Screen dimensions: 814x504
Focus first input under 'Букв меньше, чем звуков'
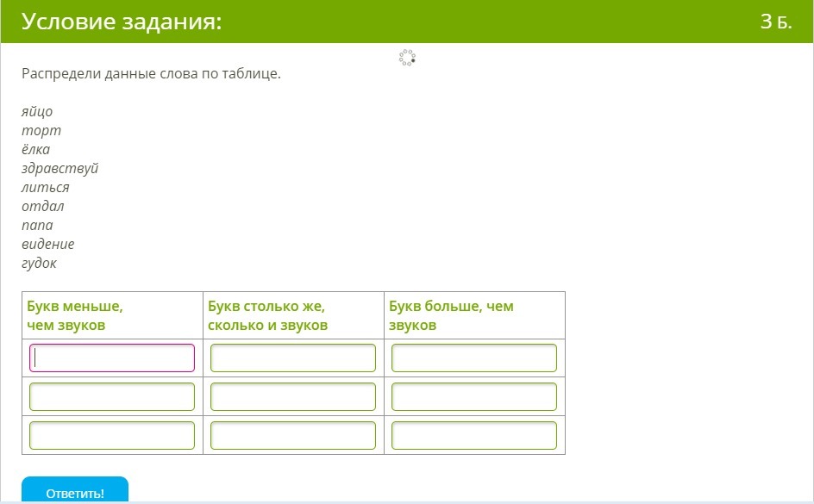click(x=112, y=358)
